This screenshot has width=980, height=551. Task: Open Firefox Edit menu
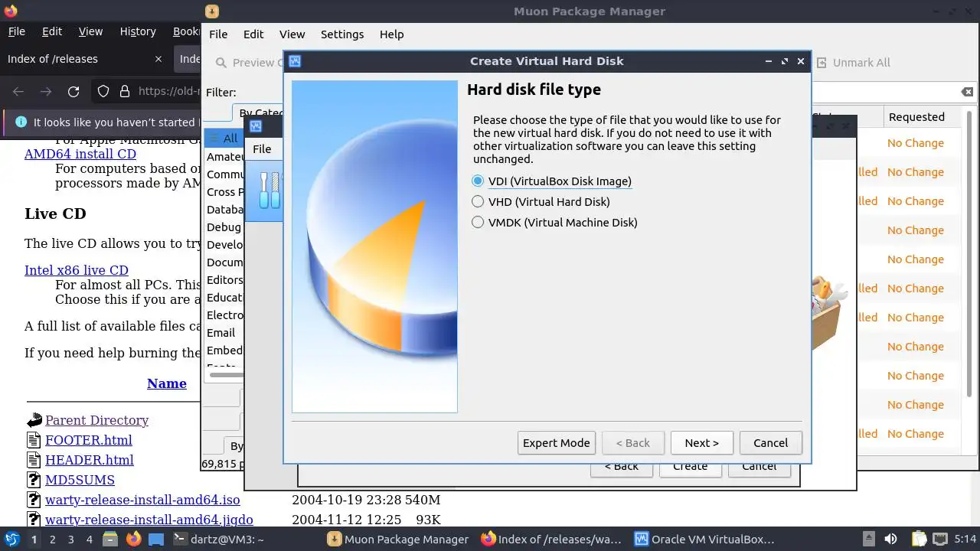[52, 31]
